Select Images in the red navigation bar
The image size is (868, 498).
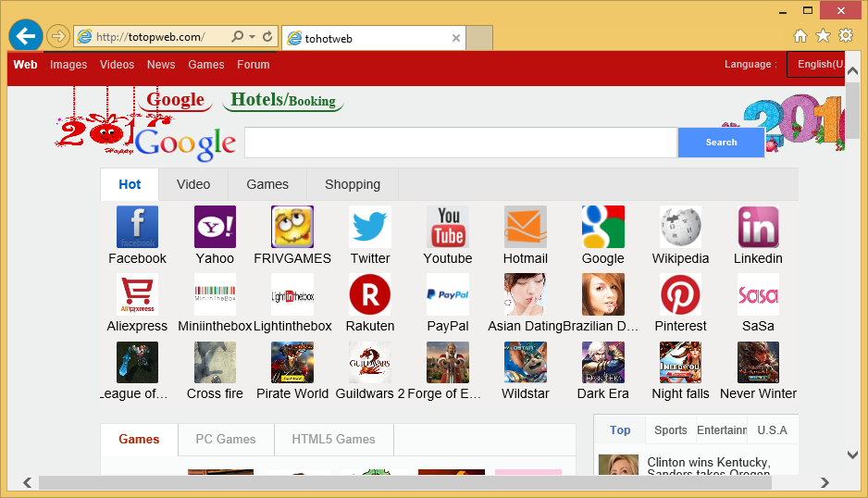(x=68, y=64)
